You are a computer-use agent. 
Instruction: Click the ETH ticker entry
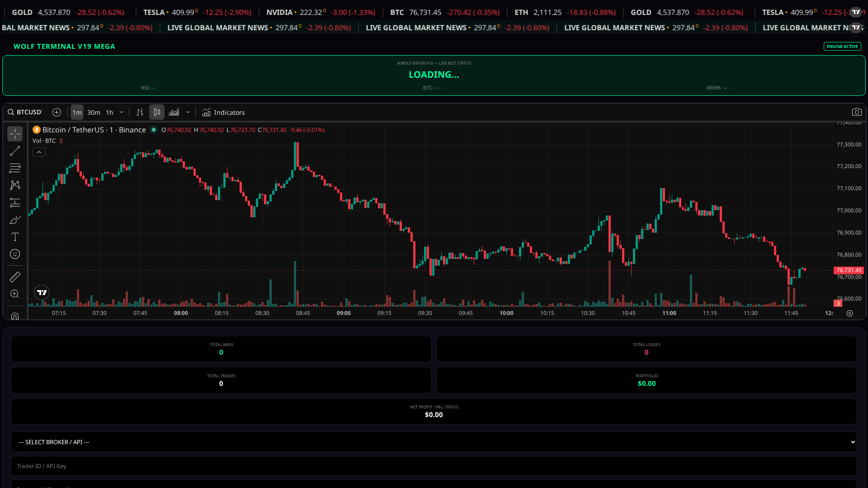coord(565,12)
